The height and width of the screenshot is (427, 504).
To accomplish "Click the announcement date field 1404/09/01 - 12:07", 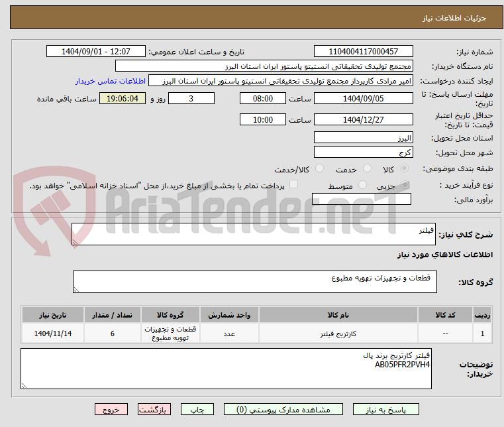I will 96,52.
